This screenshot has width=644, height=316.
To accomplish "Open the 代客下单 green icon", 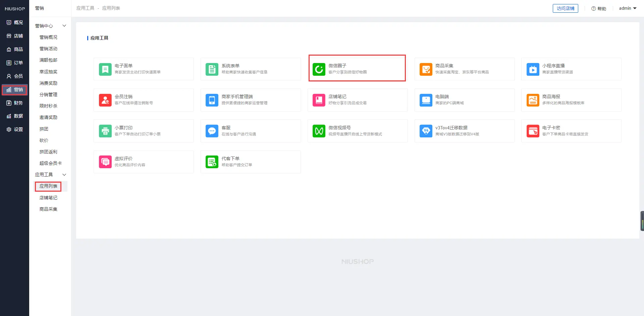I will [212, 162].
